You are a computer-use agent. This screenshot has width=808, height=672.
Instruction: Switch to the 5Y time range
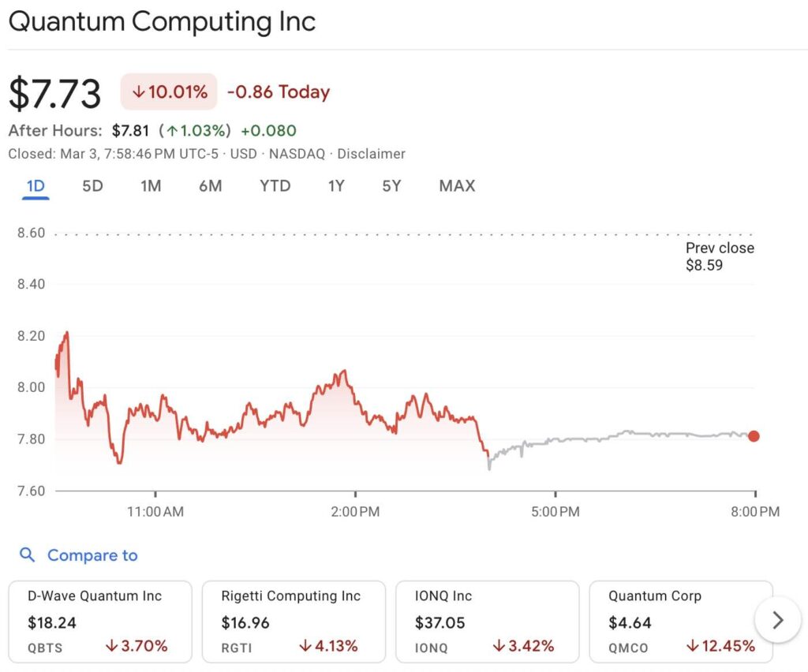pos(391,186)
